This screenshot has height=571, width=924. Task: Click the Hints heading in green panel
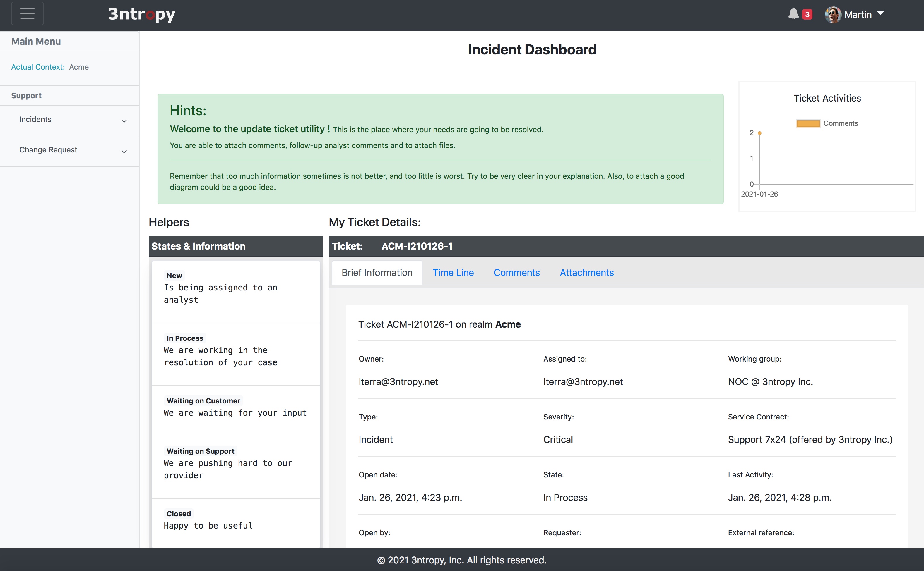[x=188, y=111]
